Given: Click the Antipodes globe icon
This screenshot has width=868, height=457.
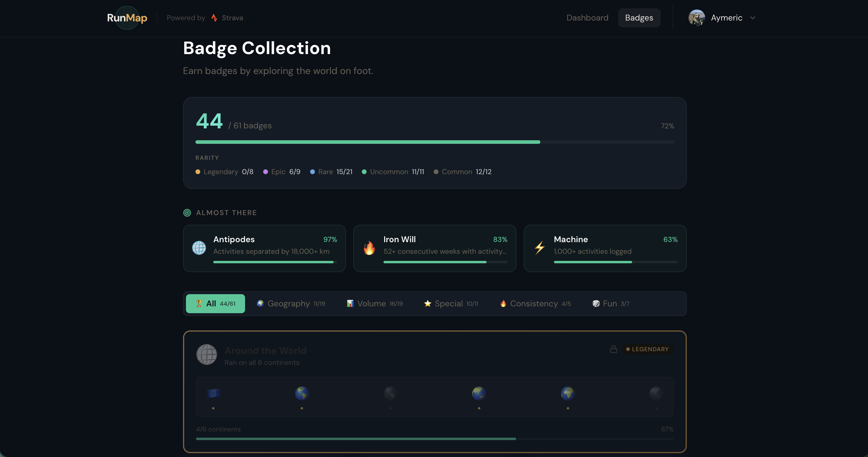Looking at the screenshot, I should click(x=199, y=248).
